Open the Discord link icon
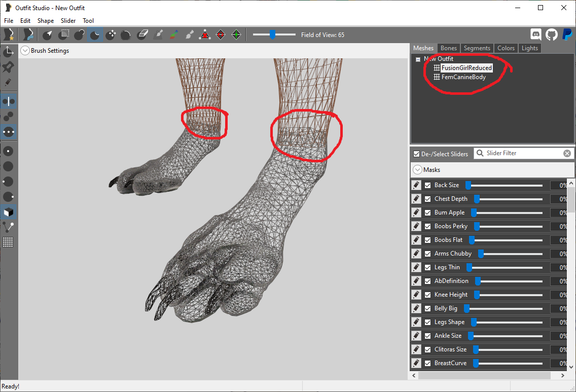 pyautogui.click(x=536, y=34)
